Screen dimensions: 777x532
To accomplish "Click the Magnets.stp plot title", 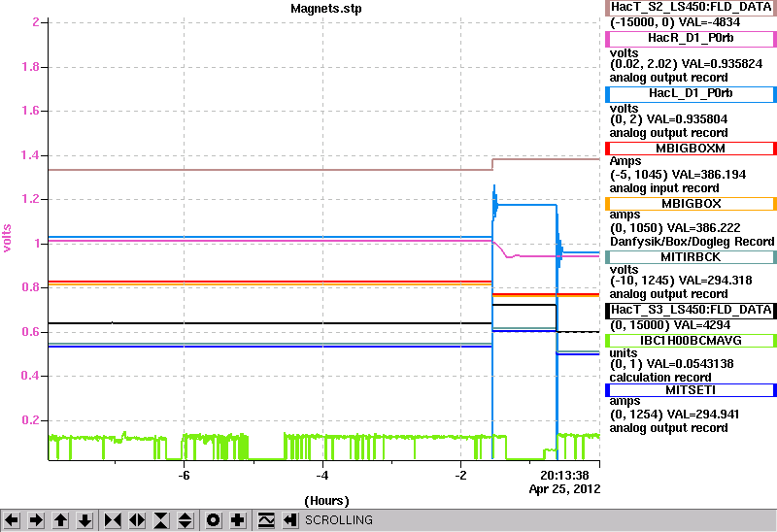I will click(326, 9).
